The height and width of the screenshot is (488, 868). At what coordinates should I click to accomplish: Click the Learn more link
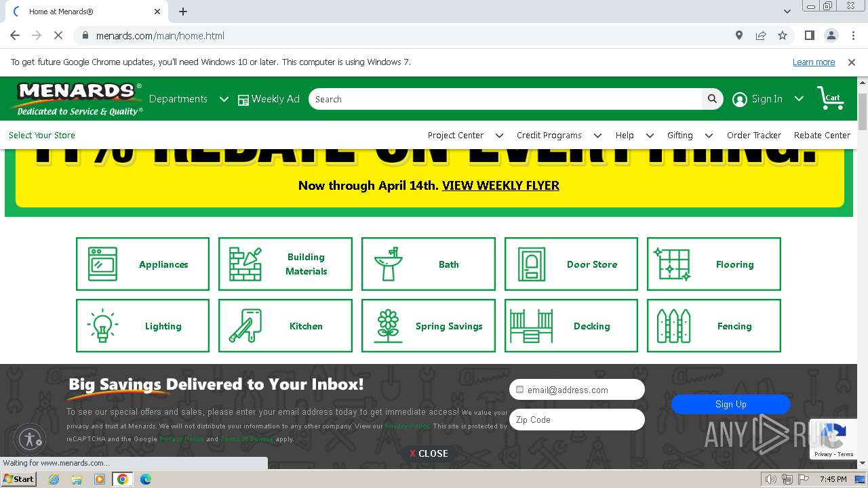814,62
